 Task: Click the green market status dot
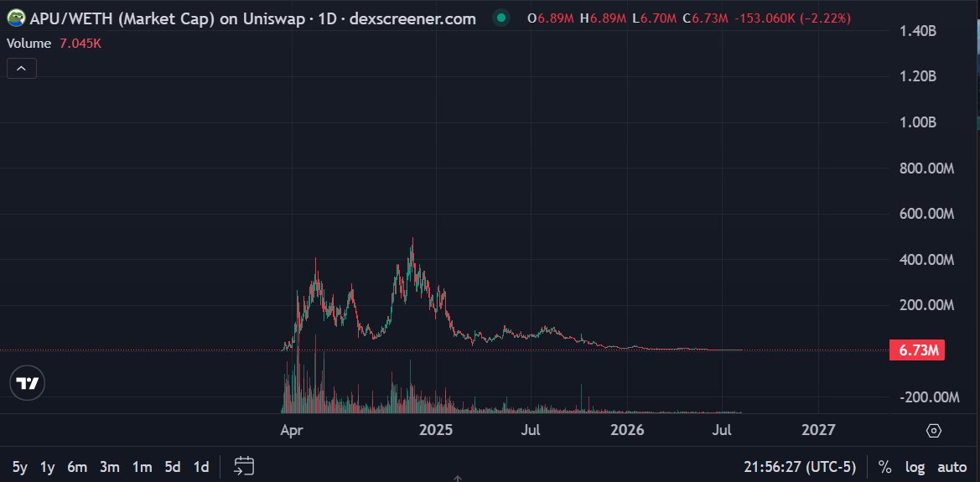click(x=500, y=18)
